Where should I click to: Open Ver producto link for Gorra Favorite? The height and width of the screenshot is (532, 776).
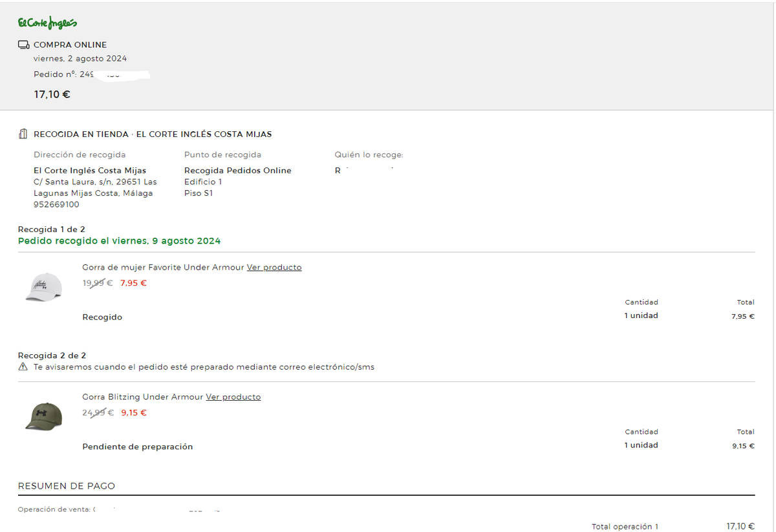274,268
